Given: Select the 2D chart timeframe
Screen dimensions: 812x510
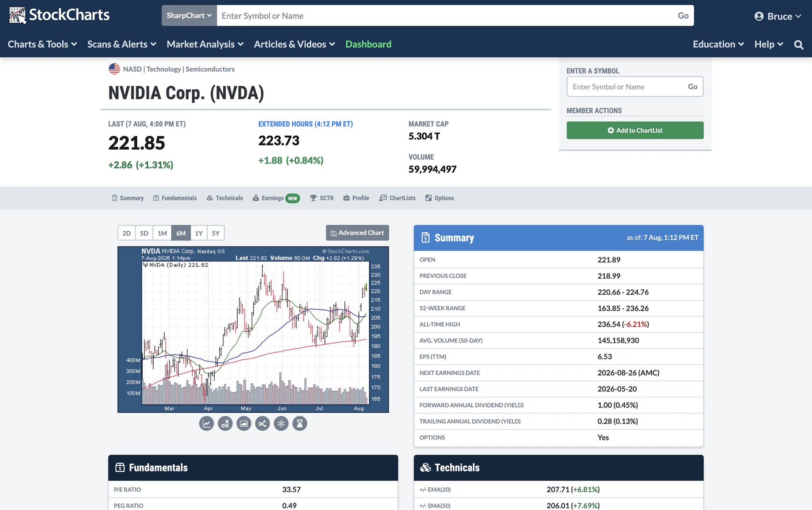Looking at the screenshot, I should pos(127,233).
